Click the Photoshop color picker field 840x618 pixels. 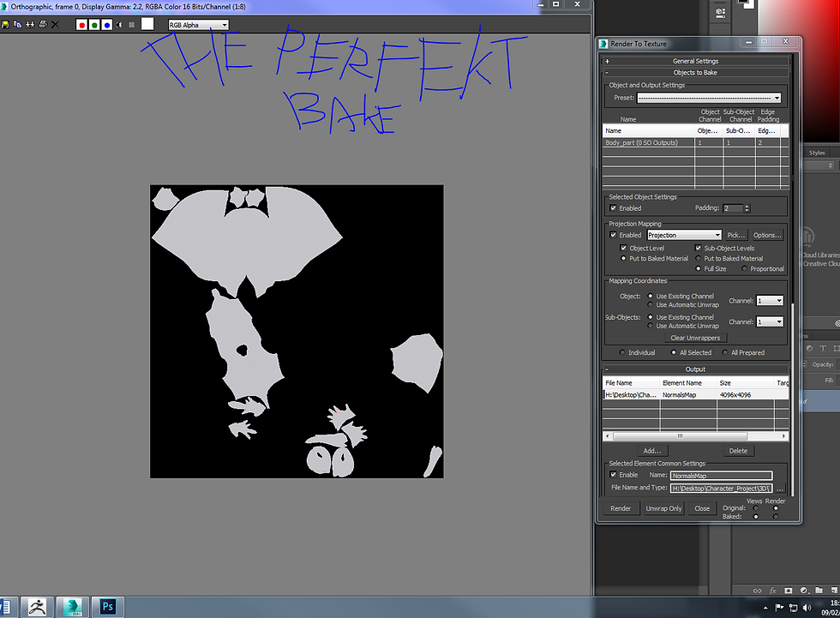point(798,69)
